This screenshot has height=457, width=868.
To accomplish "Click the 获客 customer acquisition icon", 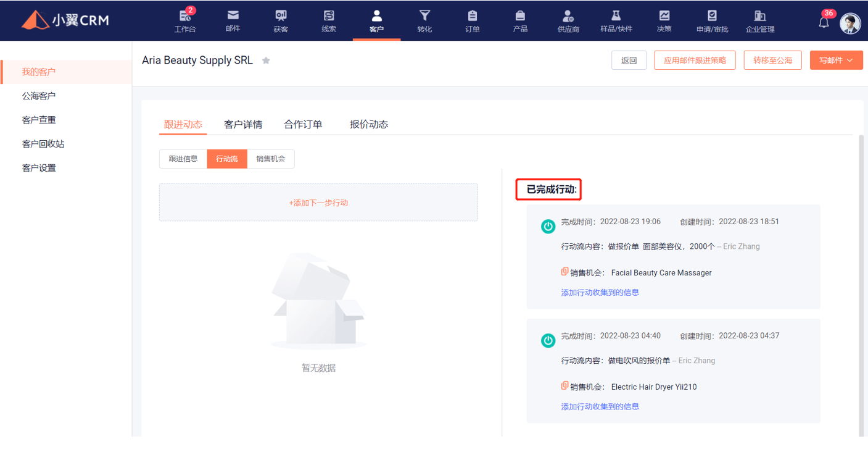I will point(281,15).
